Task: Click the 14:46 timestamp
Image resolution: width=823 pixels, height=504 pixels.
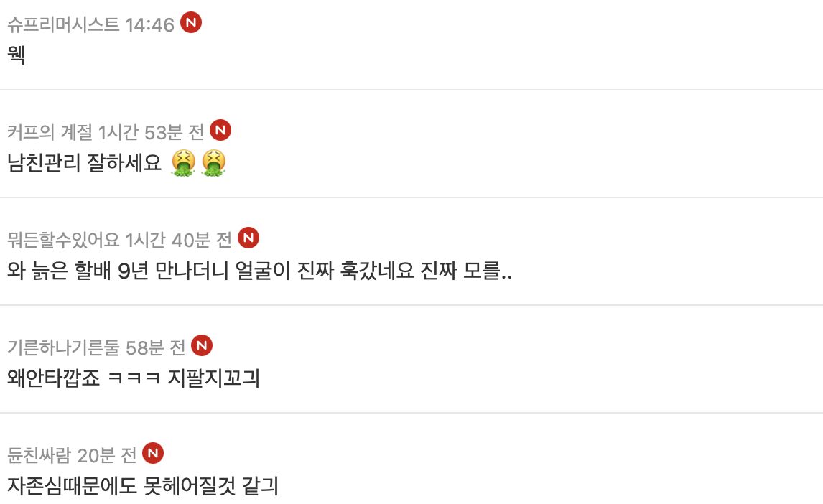Action: pos(149,25)
